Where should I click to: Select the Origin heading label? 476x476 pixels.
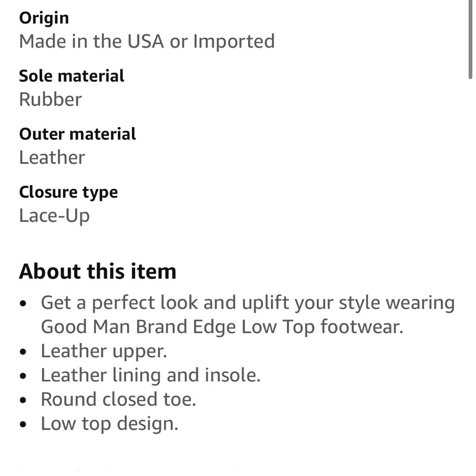click(x=44, y=18)
